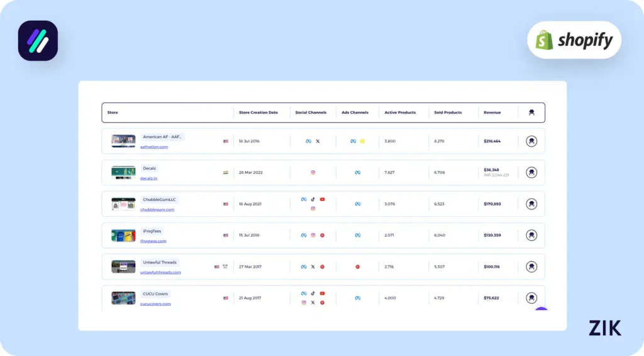Click the Social Channels column header

pos(311,113)
